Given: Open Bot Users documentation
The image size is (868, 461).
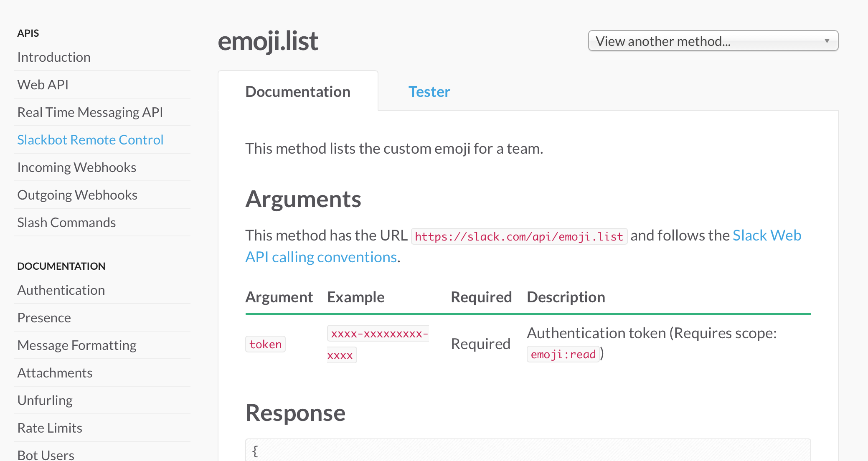Looking at the screenshot, I should tap(46, 455).
